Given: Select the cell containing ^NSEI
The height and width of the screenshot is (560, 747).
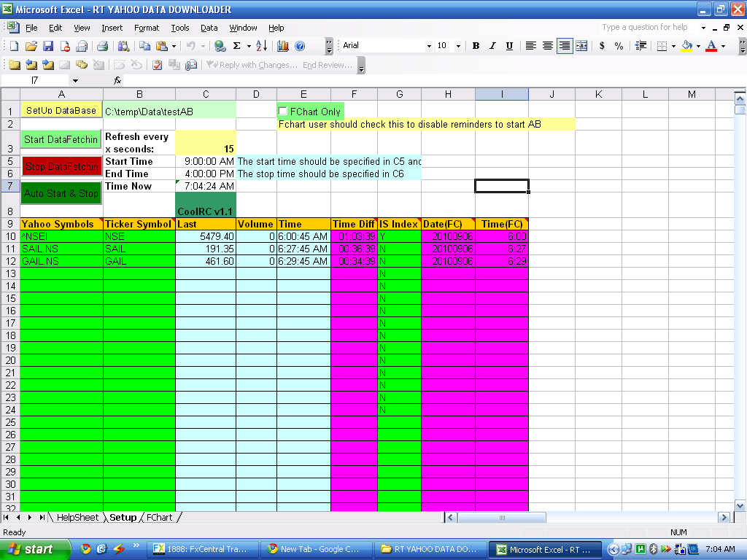Looking at the screenshot, I should coord(61,236).
